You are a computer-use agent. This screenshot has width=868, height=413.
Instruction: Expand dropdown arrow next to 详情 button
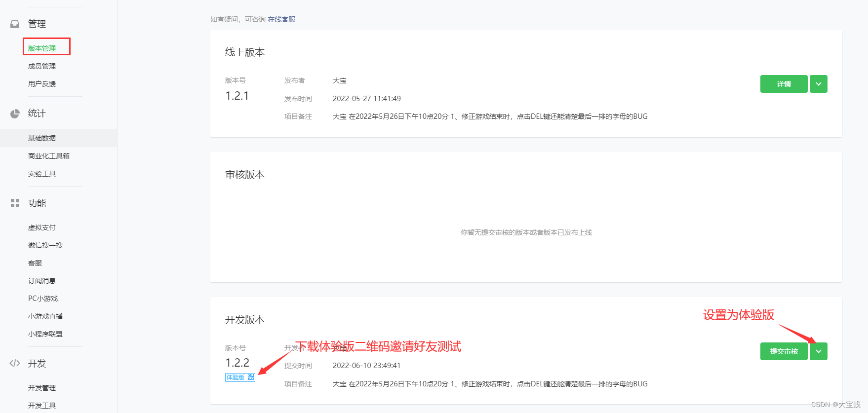[x=818, y=84]
